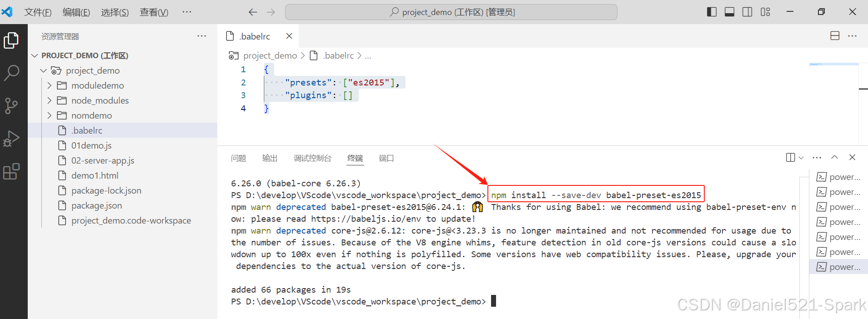Click the "presets" line in the editor
The height and width of the screenshot is (319, 868).
(342, 82)
